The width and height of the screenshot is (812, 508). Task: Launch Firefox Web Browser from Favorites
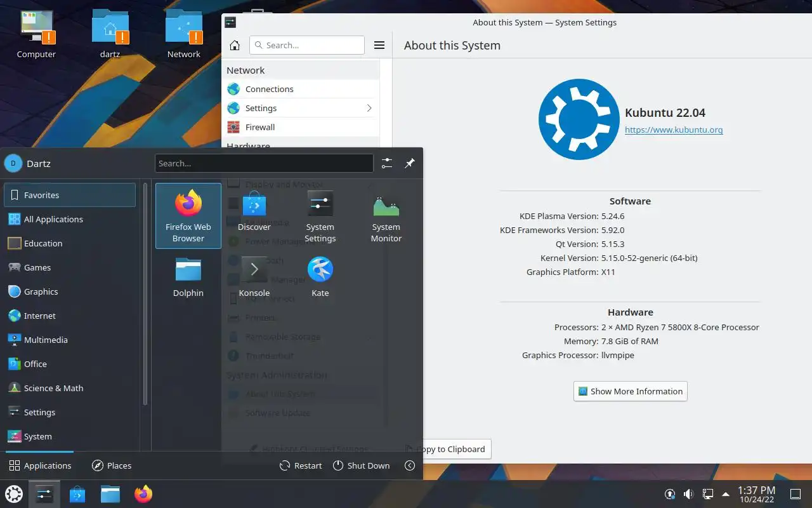click(188, 216)
